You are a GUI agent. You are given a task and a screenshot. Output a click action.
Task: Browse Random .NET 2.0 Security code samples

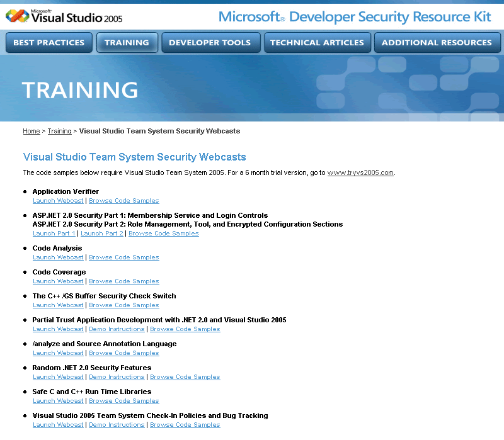pos(185,377)
